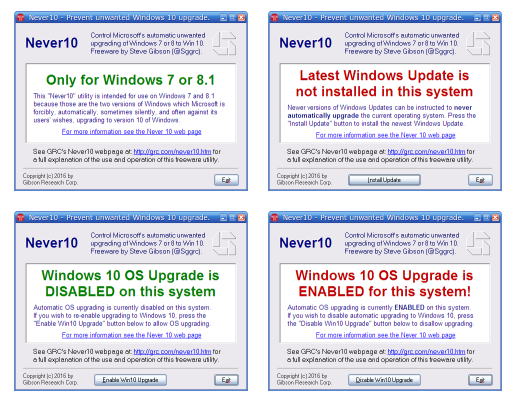Click GRC logo in the DISABLED window
The image size is (515, 402).
224,243
